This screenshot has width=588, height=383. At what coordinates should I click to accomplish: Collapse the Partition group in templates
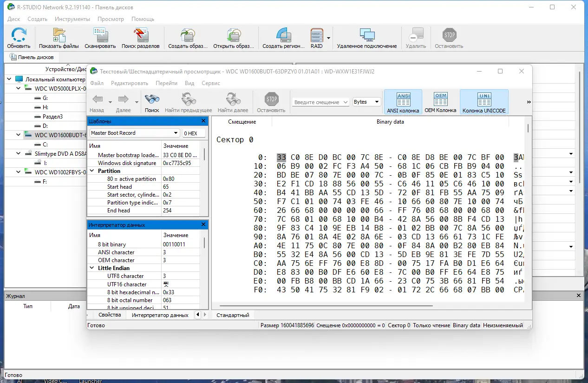[x=91, y=171]
